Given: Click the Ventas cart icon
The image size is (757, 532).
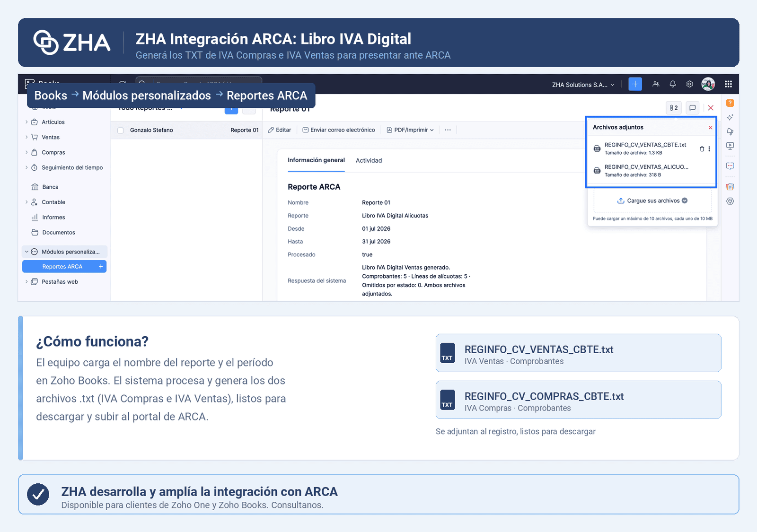Looking at the screenshot, I should click(x=35, y=137).
